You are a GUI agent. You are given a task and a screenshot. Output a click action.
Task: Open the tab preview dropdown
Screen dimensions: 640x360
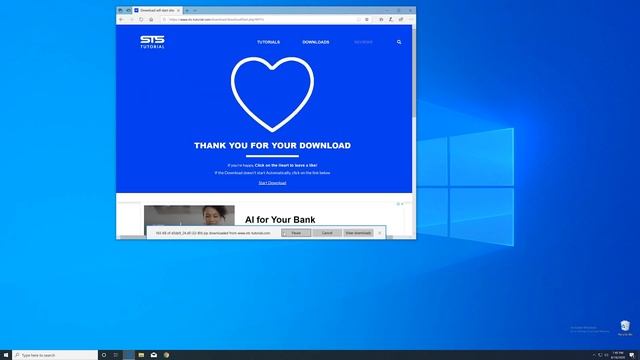(x=195, y=10)
